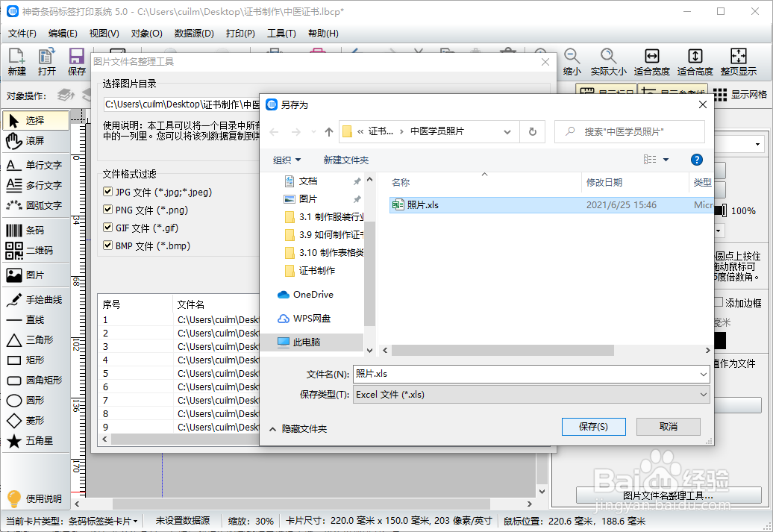Go up one folder level arrow
This screenshot has height=532, width=773.
coord(329,131)
